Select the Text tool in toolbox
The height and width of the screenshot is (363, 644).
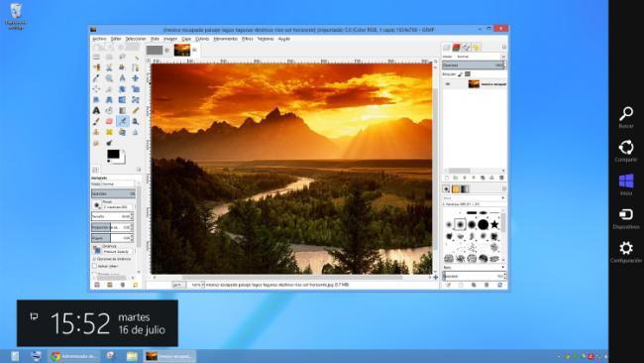(96, 110)
